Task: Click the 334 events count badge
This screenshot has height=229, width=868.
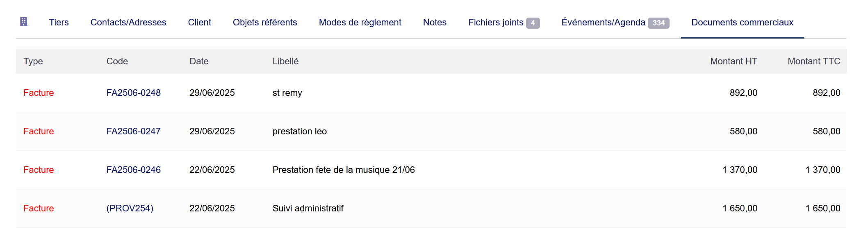Action: (x=658, y=23)
